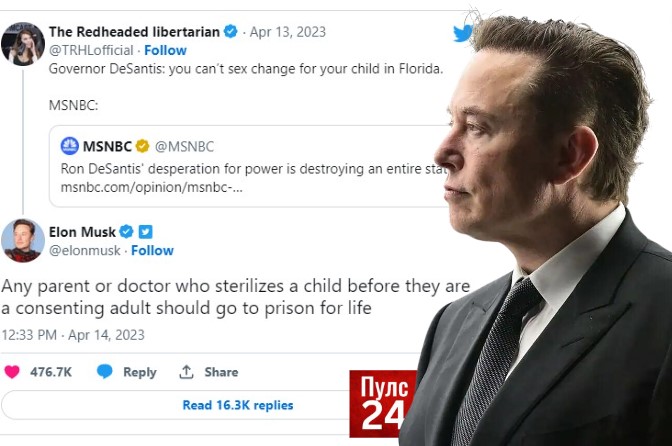Viewport: 672px width, 446px height.
Task: Click the @MSNBC handle
Action: pos(185,146)
